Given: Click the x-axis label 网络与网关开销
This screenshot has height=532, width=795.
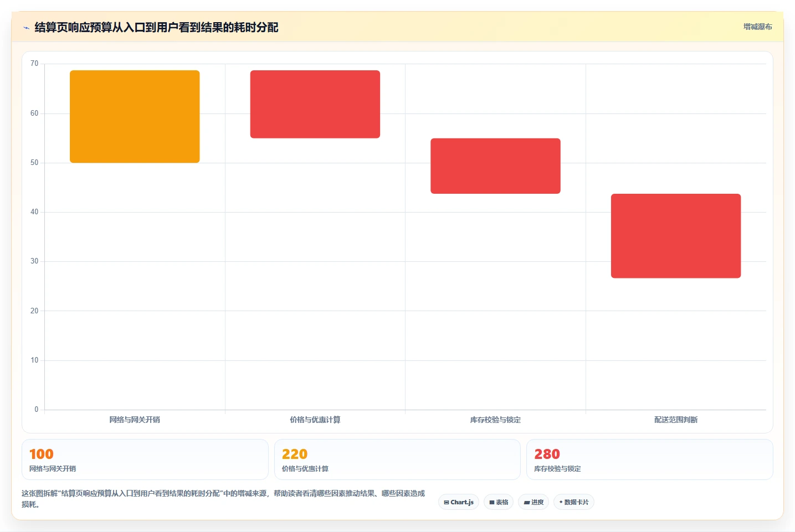Looking at the screenshot, I should pos(135,420).
